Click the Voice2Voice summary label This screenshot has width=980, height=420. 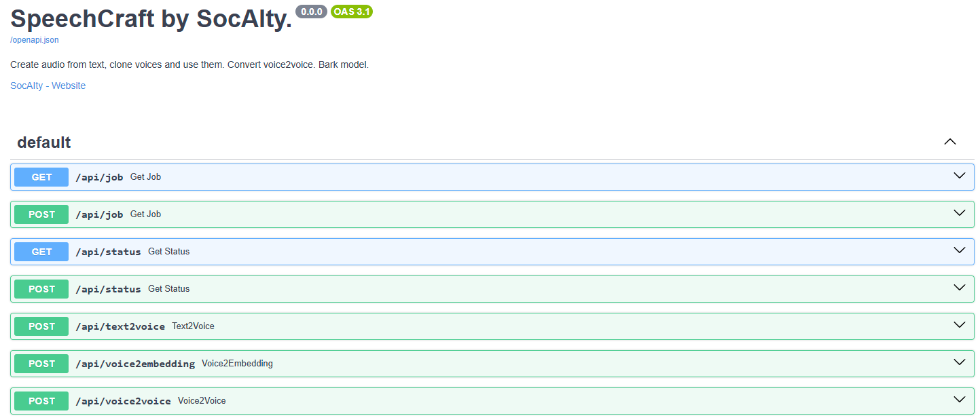[202, 401]
